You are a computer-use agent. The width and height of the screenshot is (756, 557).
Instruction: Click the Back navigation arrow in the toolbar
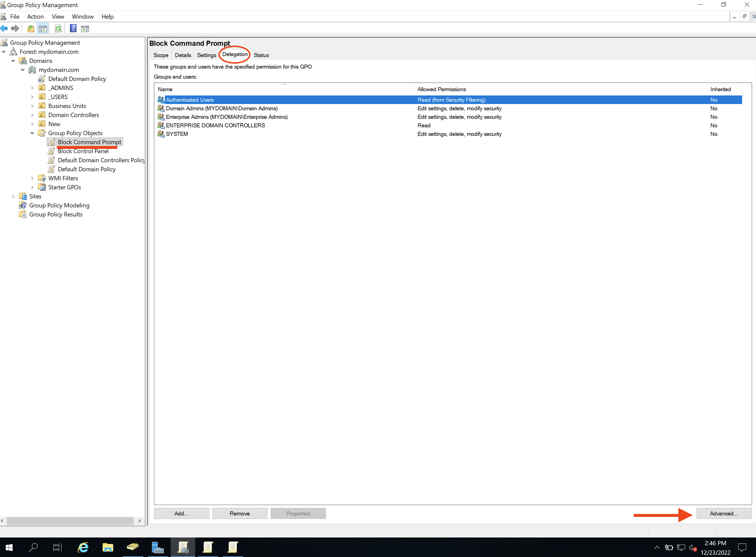[x=4, y=28]
